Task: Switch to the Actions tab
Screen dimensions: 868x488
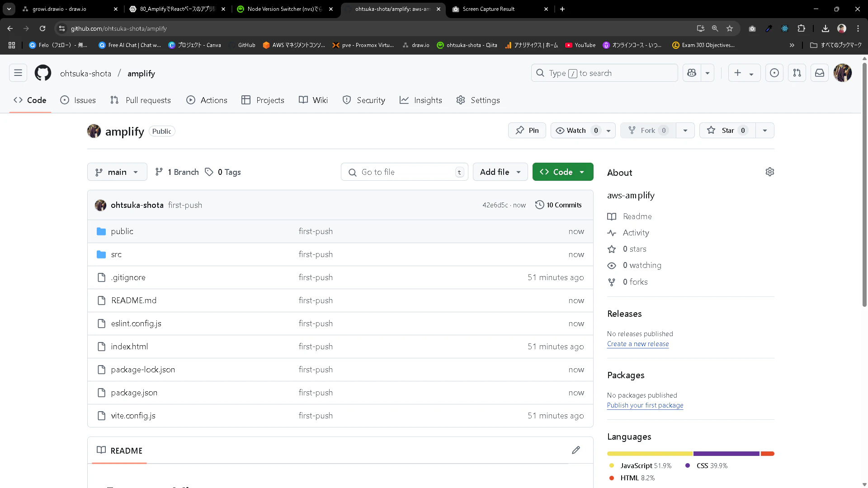Action: (x=207, y=100)
